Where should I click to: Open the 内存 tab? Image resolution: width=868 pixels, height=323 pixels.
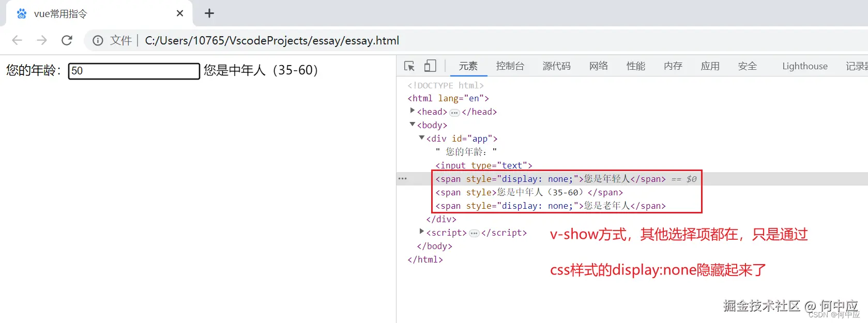pos(673,66)
